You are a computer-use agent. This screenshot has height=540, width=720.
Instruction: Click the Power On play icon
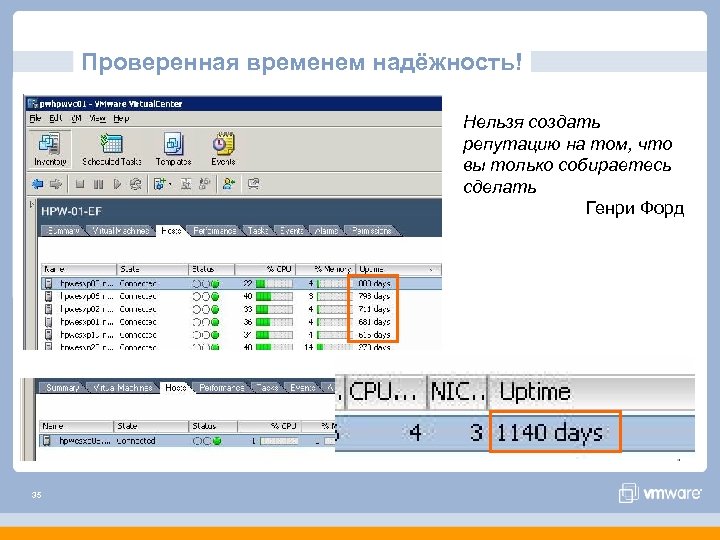pos(117,184)
